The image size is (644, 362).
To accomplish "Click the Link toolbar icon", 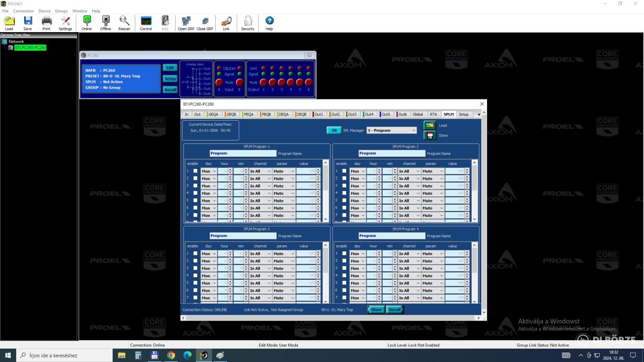I will (x=226, y=23).
